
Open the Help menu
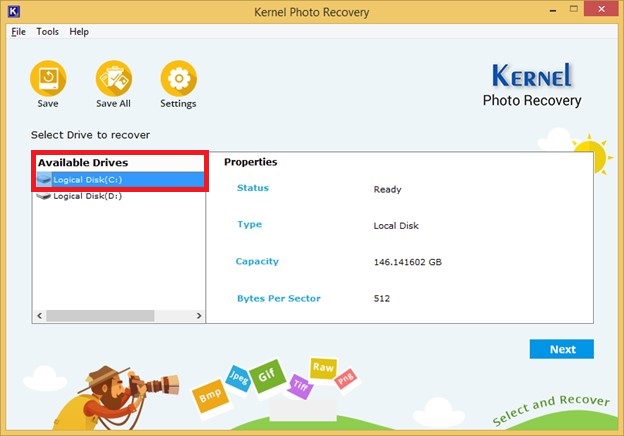pyautogui.click(x=79, y=32)
